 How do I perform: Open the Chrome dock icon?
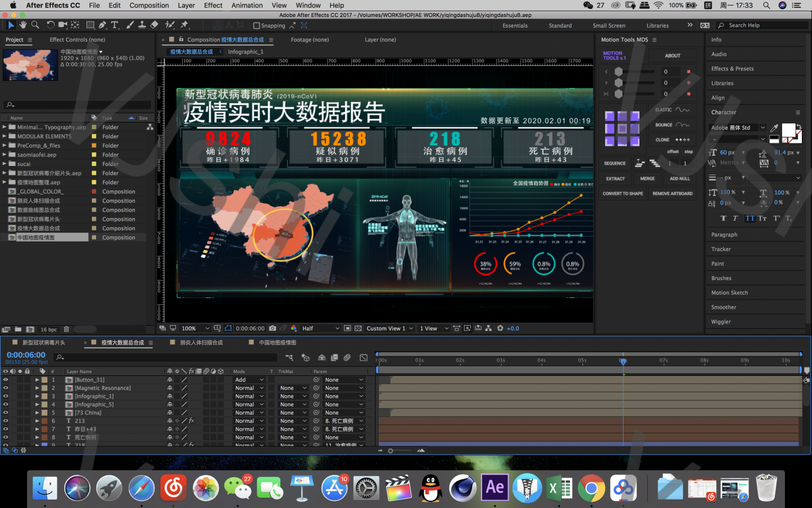(x=591, y=488)
